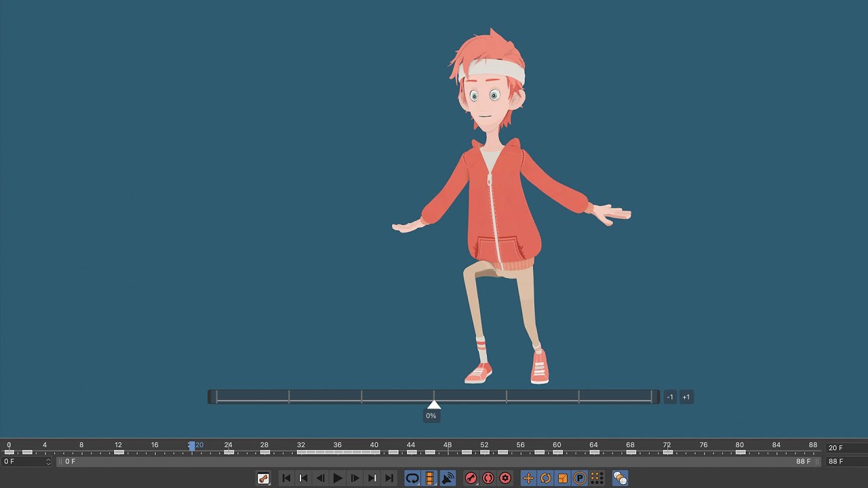Click the preview range bar 88 F label
The height and width of the screenshot is (488, 868).
coord(803,462)
